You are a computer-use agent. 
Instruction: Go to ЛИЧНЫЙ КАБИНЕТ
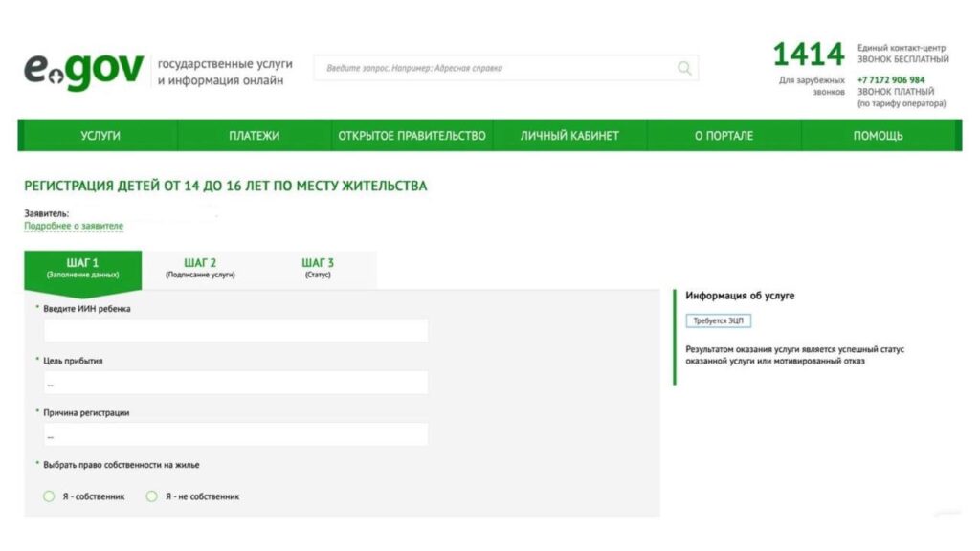569,136
